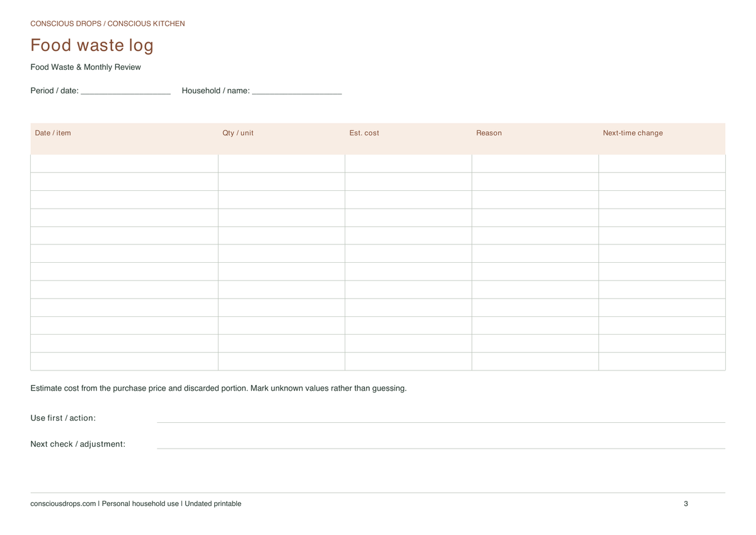756x535 pixels.
Task: Click the 'Food Waste & Monthly Review' subtitle
Action: (x=86, y=67)
